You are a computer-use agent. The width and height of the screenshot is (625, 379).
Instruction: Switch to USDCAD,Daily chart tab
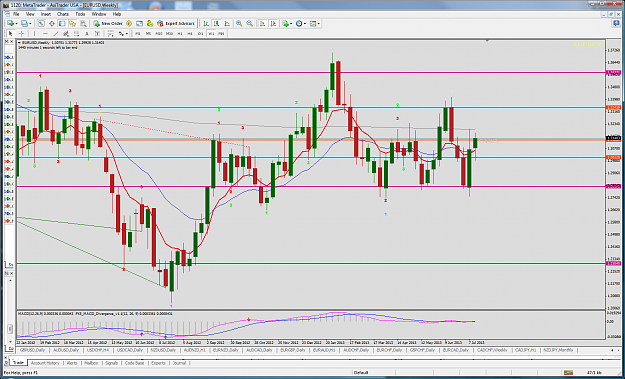[130, 350]
